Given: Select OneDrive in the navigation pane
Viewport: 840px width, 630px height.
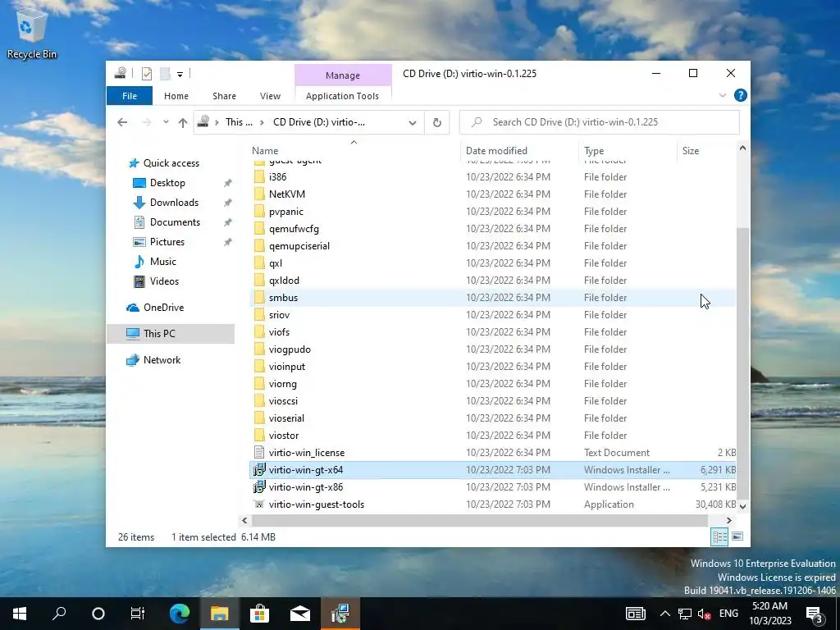Looking at the screenshot, I should pos(163,308).
